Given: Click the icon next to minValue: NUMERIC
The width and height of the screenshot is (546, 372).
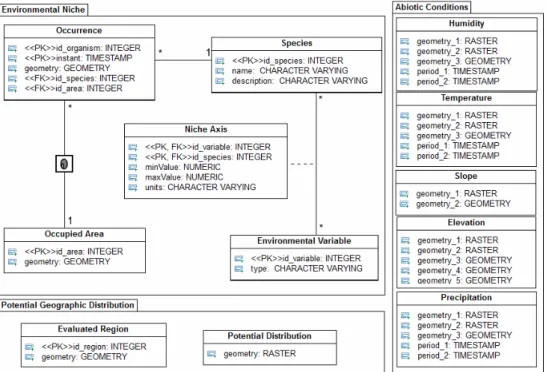Looking at the screenshot, I should (x=133, y=168).
